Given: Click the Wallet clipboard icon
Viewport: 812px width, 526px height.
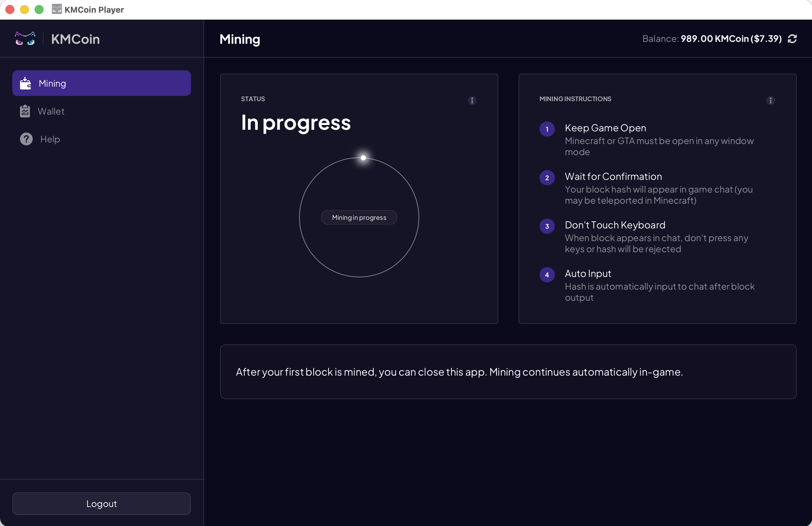Looking at the screenshot, I should point(25,111).
